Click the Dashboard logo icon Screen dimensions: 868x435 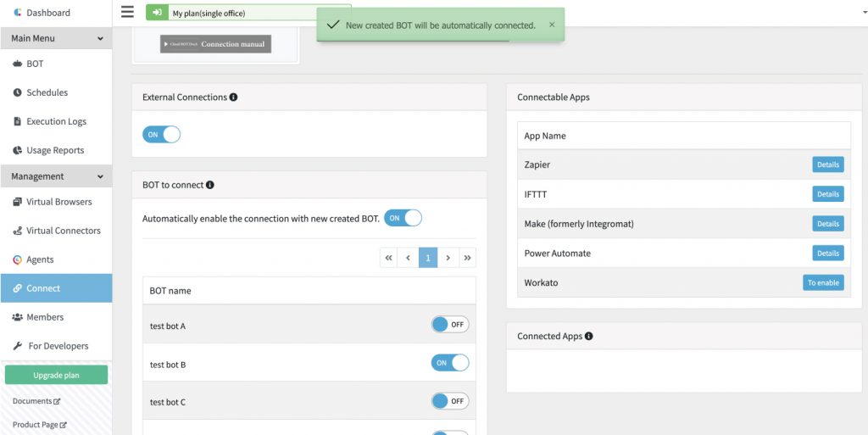[18, 12]
